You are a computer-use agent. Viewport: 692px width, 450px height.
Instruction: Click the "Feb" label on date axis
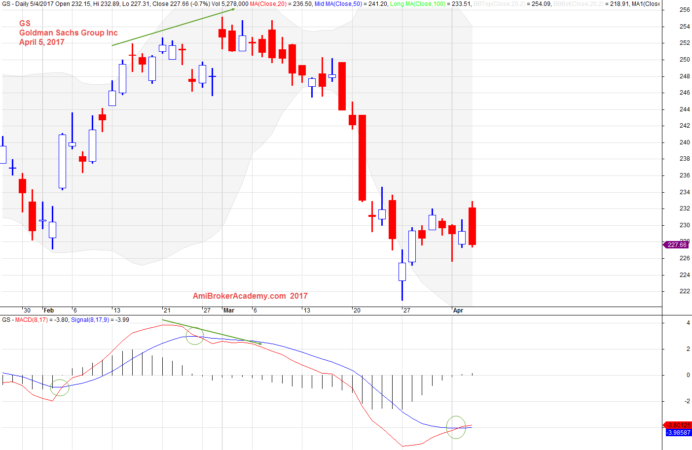pyautogui.click(x=49, y=310)
